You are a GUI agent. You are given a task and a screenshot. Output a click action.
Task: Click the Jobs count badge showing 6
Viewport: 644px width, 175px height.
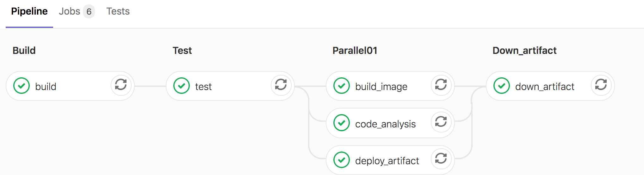(x=89, y=12)
